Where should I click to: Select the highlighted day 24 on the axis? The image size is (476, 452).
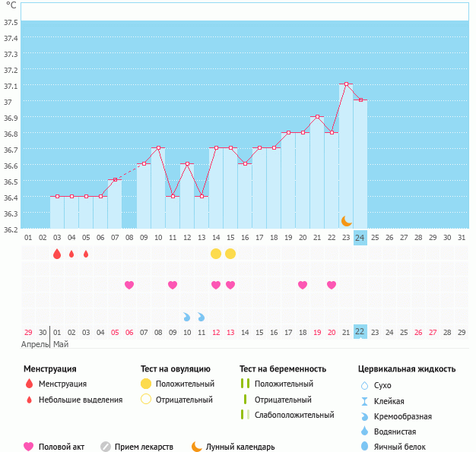(360, 238)
